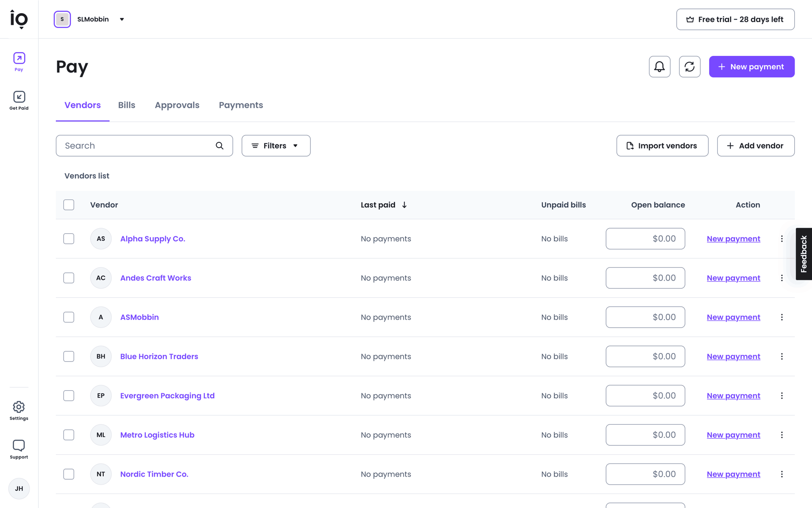812x508 pixels.
Task: Open more options for Nordic Timber Co.
Action: [782, 474]
